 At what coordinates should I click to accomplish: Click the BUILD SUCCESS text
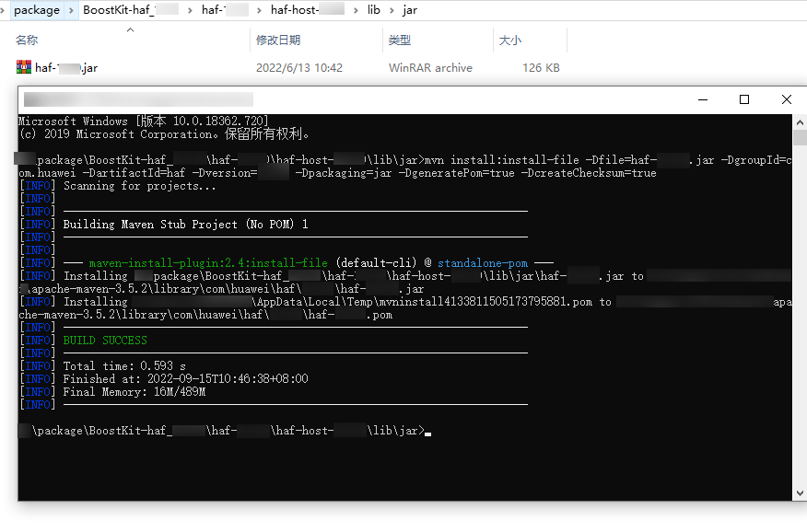coord(105,341)
